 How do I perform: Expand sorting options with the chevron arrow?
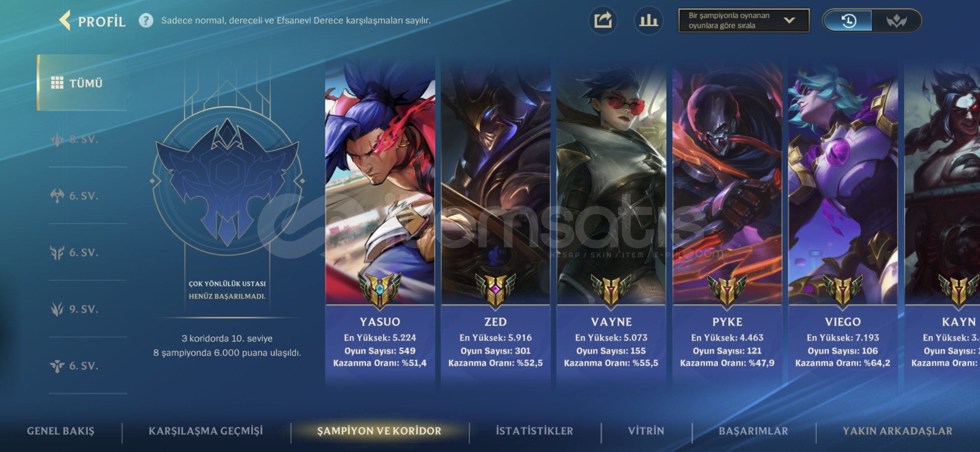789,21
